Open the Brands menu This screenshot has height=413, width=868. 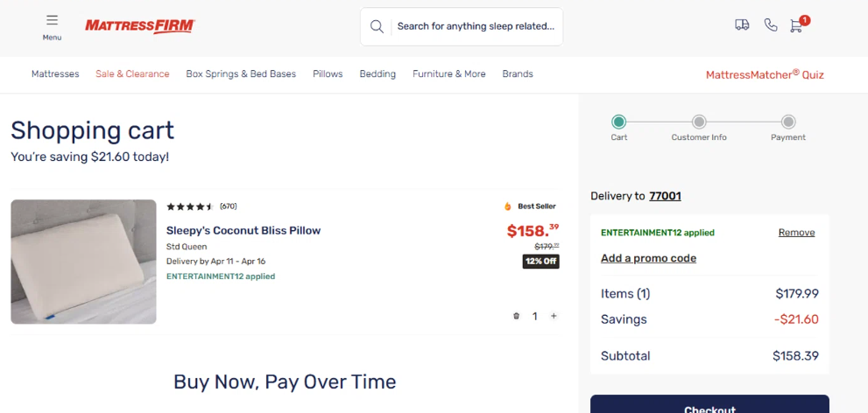518,74
